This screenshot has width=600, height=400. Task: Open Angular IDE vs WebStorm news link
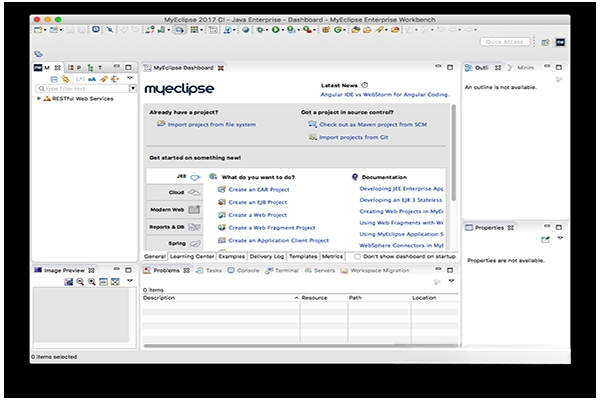click(385, 95)
